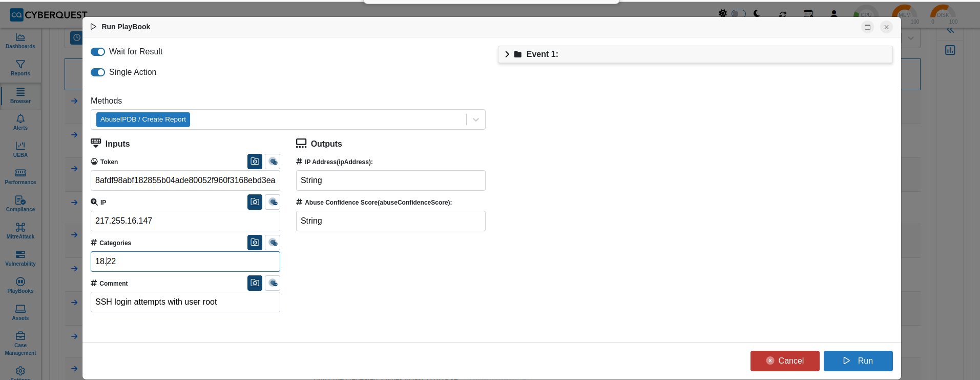980x380 pixels.
Task: Open Dashboards in the sidebar
Action: 20,41
